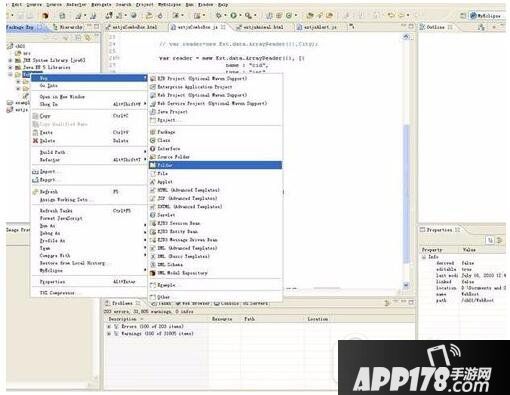The width and height of the screenshot is (510, 395).
Task: Click the Resource column header
Action: pyautogui.click(x=225, y=319)
